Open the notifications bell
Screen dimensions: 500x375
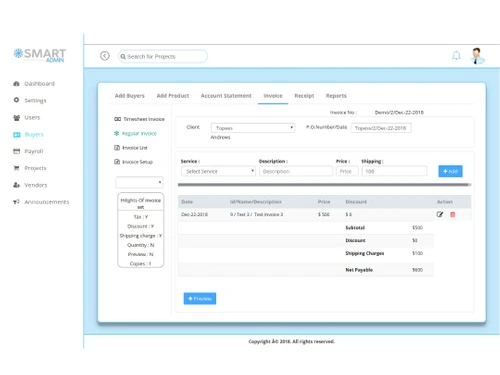pos(456,56)
